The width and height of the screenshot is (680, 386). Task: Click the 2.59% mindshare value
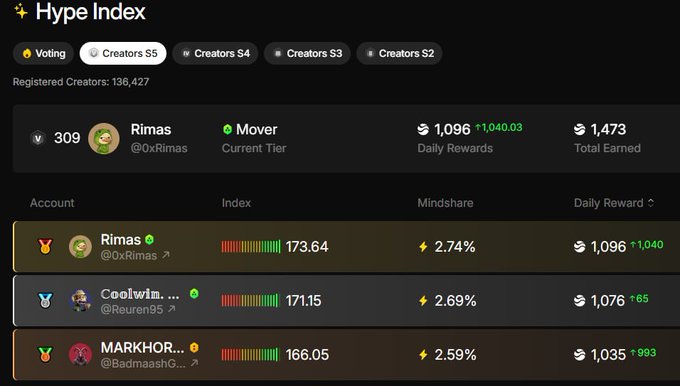pyautogui.click(x=455, y=355)
